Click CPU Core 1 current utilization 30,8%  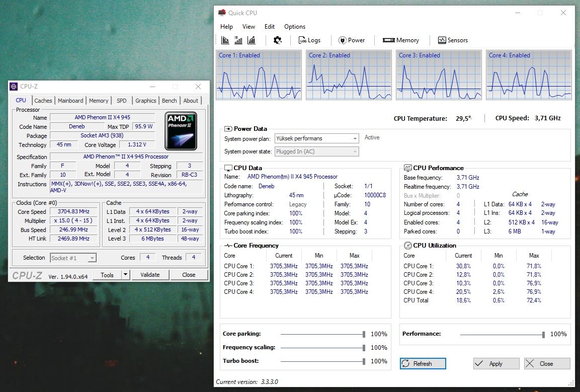point(463,266)
